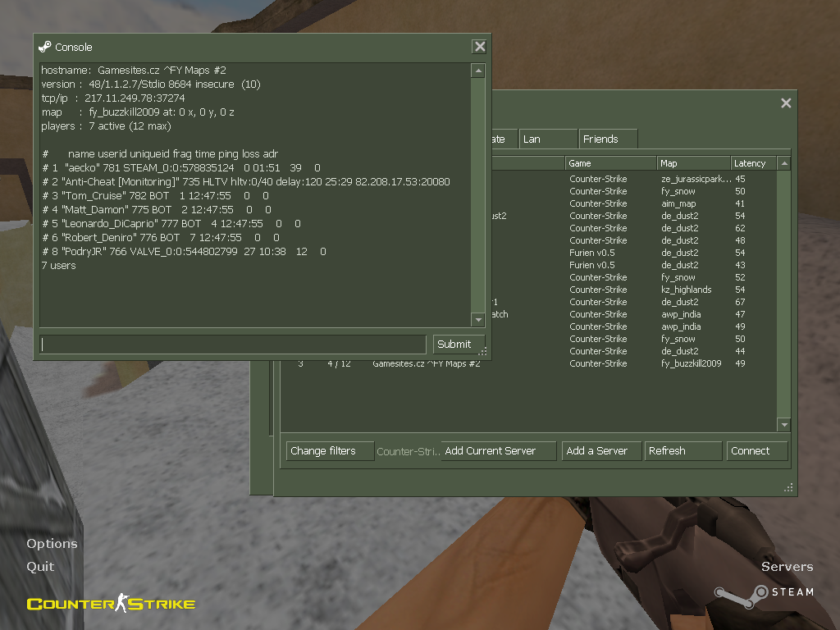Click the Counter-Strike logo

point(111,603)
